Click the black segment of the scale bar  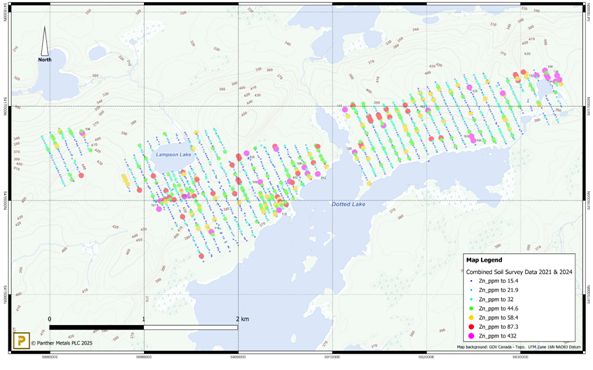[96, 327]
